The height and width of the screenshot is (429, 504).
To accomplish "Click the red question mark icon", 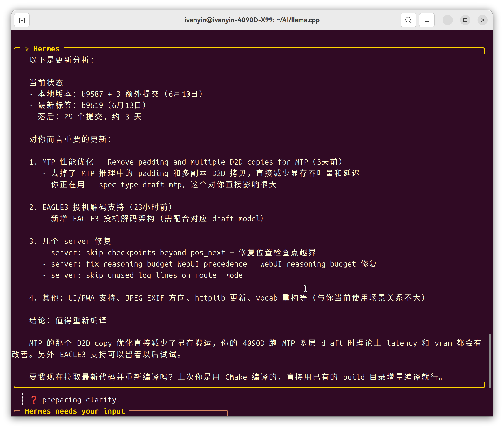I will 34,400.
